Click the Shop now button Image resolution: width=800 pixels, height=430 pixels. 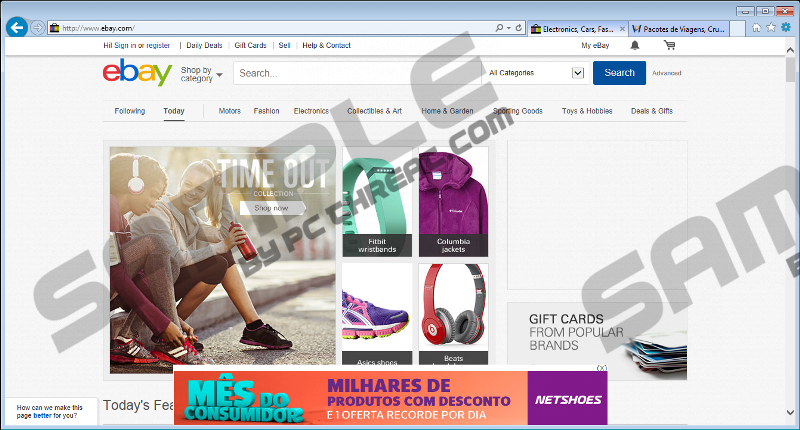click(x=271, y=208)
